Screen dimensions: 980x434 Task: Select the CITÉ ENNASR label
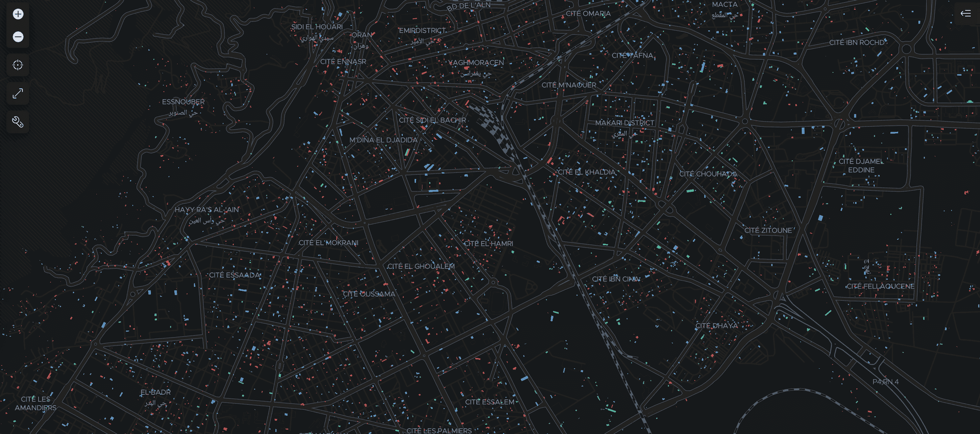pos(343,62)
